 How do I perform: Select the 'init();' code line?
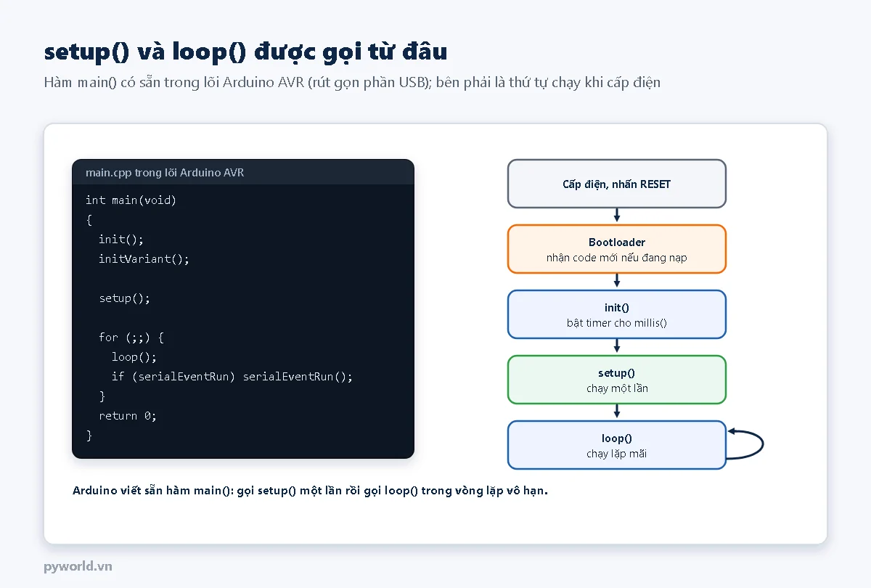(x=121, y=239)
